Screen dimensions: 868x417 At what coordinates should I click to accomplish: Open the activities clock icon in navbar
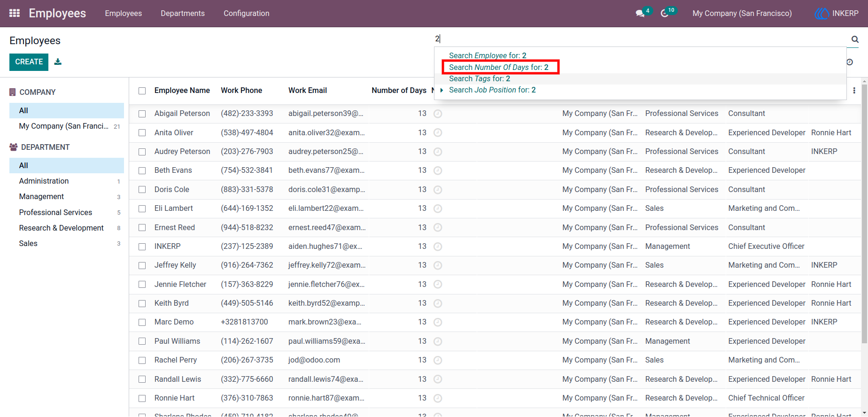pos(664,14)
